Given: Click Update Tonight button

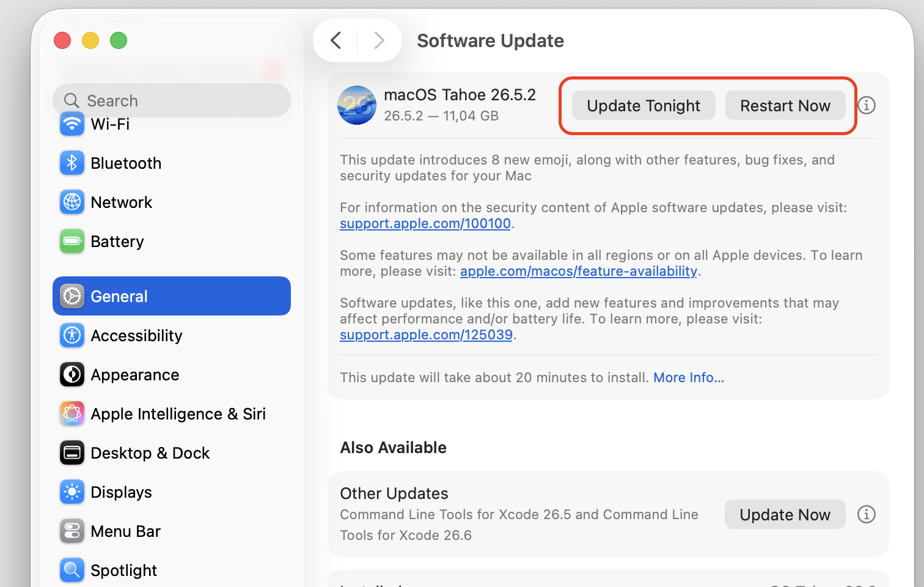Looking at the screenshot, I should coord(643,106).
